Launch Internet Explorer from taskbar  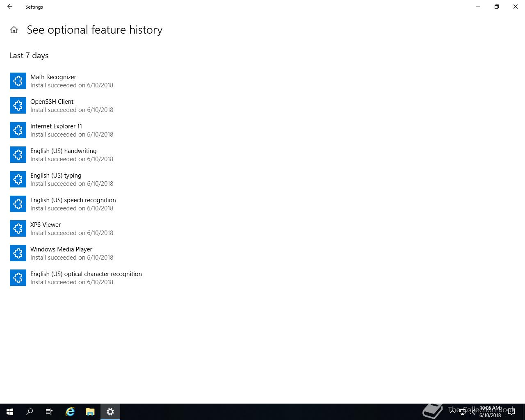tap(70, 412)
